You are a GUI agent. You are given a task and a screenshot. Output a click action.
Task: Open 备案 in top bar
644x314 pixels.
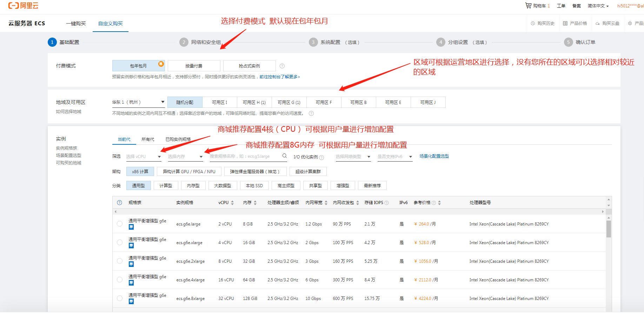pyautogui.click(x=577, y=6)
